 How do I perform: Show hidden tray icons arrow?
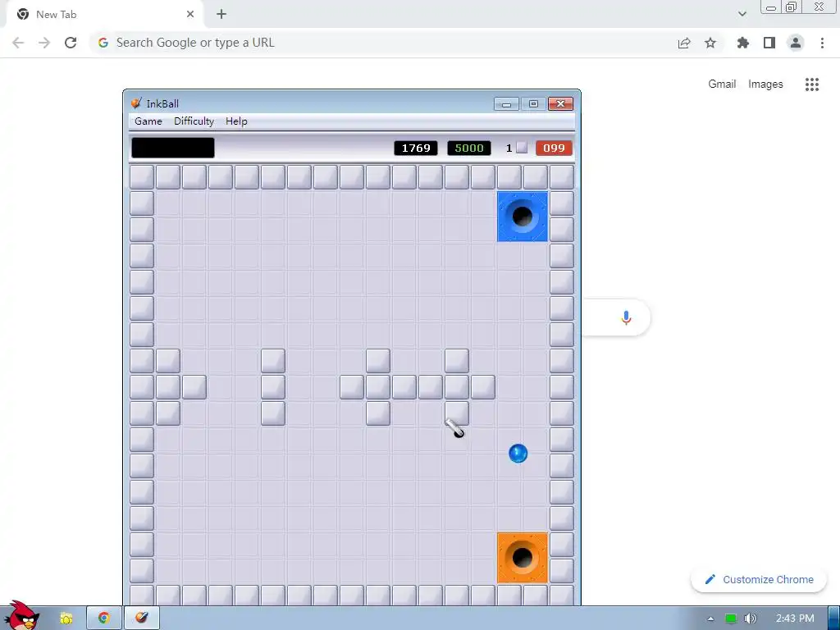pos(710,619)
